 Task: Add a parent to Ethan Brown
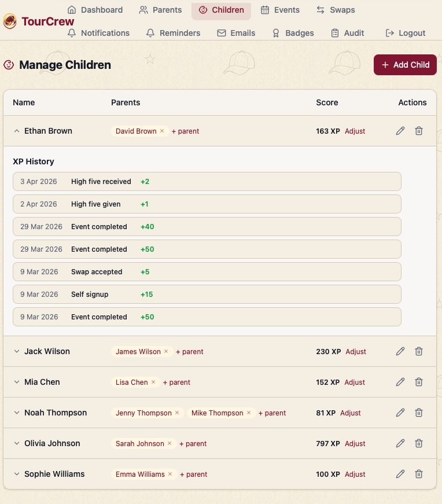[x=185, y=131]
